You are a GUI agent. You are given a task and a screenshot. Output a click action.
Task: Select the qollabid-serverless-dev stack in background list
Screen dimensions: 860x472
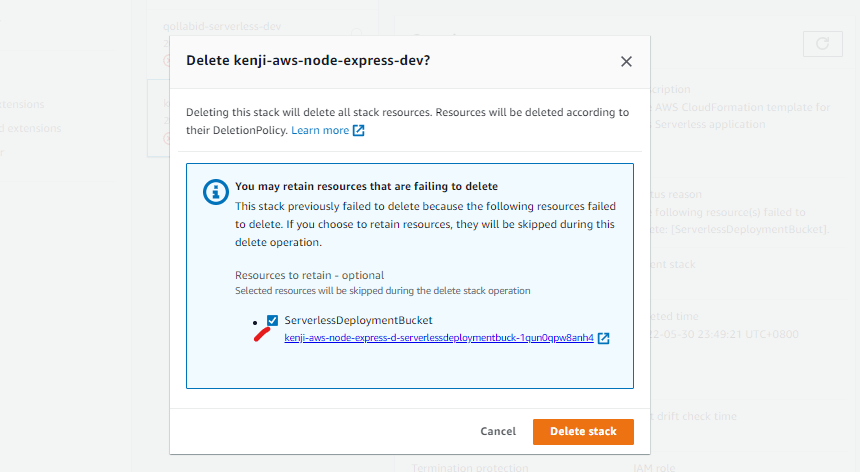click(x=222, y=26)
